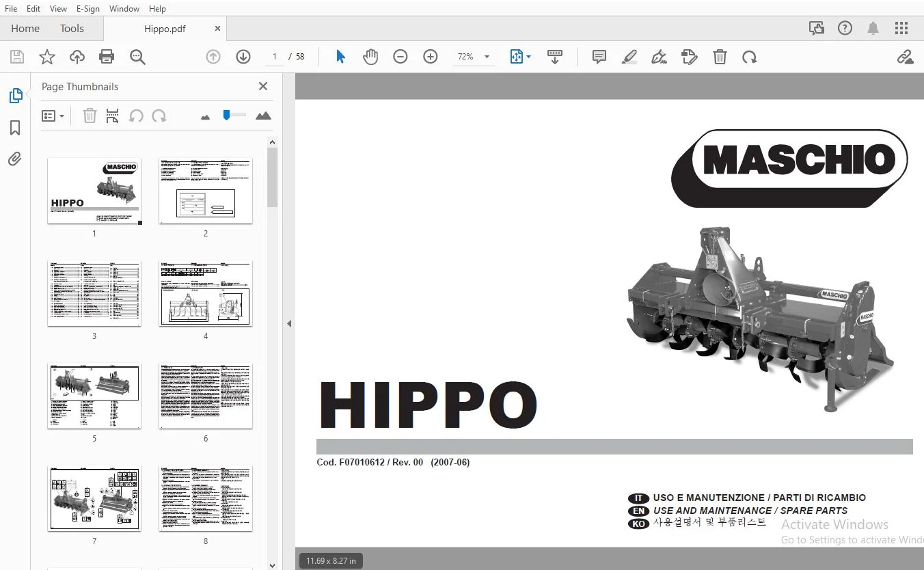Select page 6 thumbnail

click(x=206, y=396)
